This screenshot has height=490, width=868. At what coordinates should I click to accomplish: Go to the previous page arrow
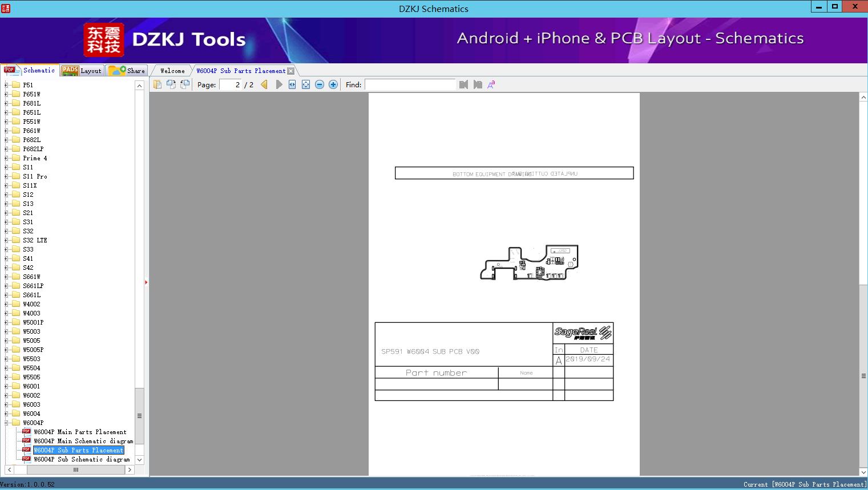[264, 84]
